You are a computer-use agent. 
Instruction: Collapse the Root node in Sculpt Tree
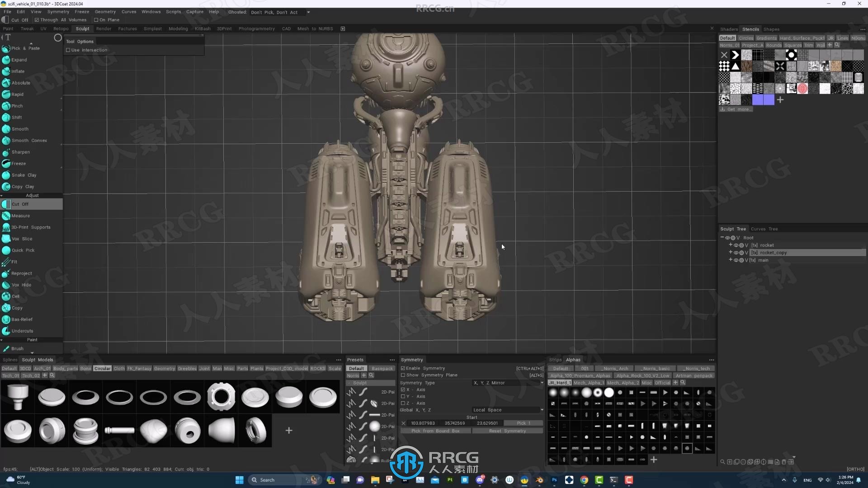click(722, 237)
